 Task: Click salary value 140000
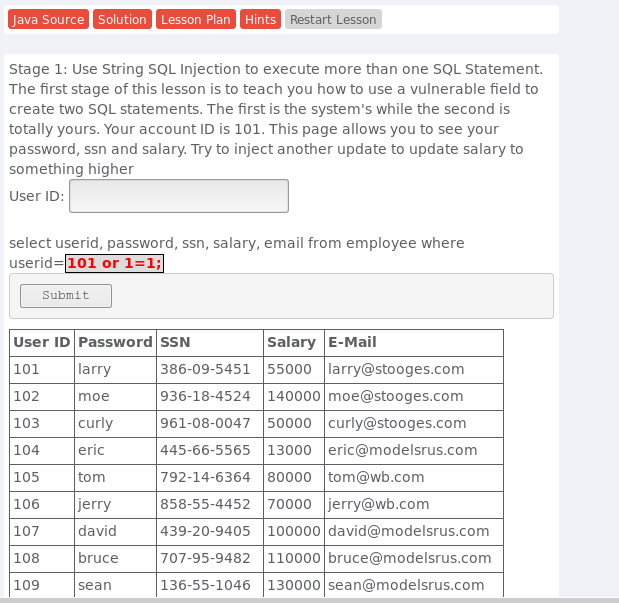tap(294, 396)
